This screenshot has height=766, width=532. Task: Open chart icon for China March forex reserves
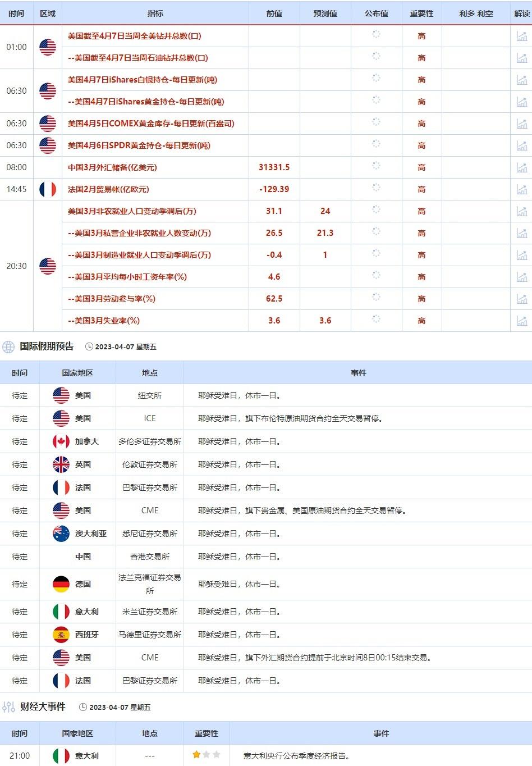(x=521, y=167)
